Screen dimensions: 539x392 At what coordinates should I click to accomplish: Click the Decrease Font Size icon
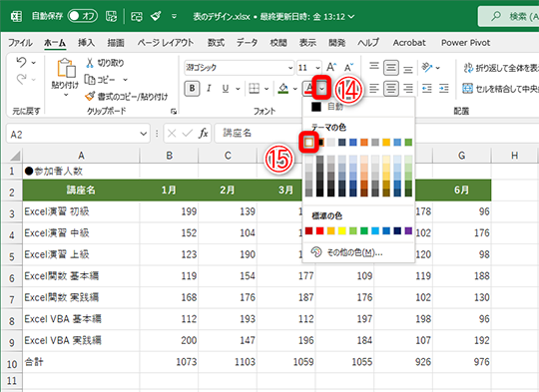[349, 68]
